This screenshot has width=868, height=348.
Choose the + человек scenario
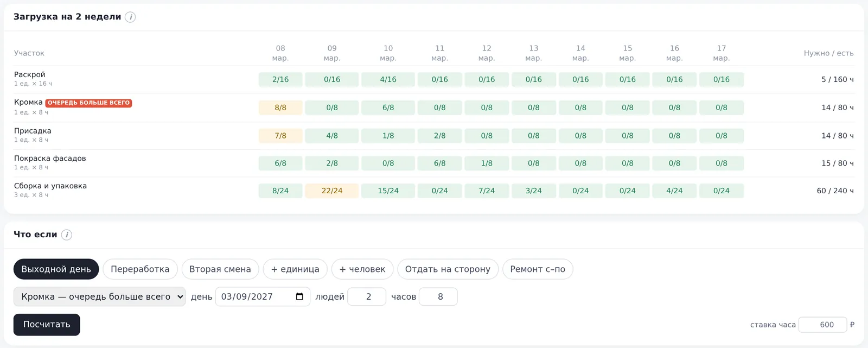pos(362,269)
